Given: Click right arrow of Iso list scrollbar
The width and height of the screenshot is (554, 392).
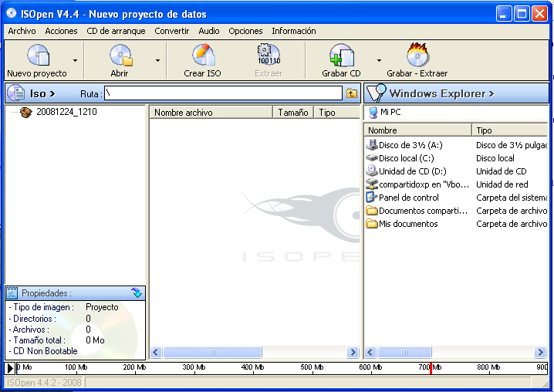Looking at the screenshot, I should pyautogui.click(x=353, y=352).
